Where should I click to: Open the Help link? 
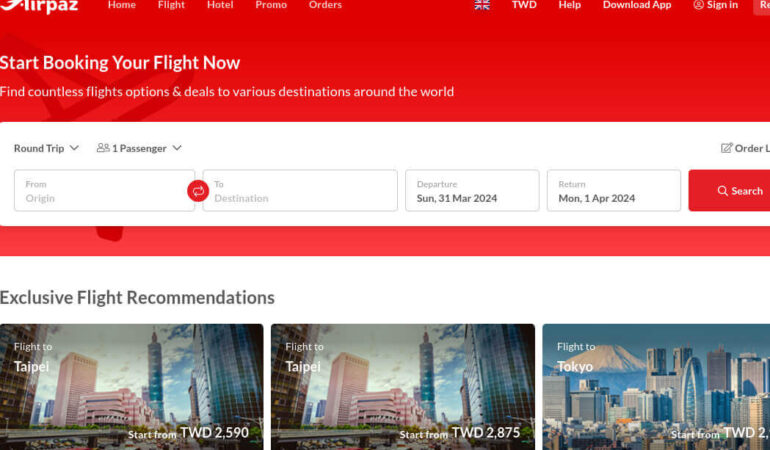569,5
